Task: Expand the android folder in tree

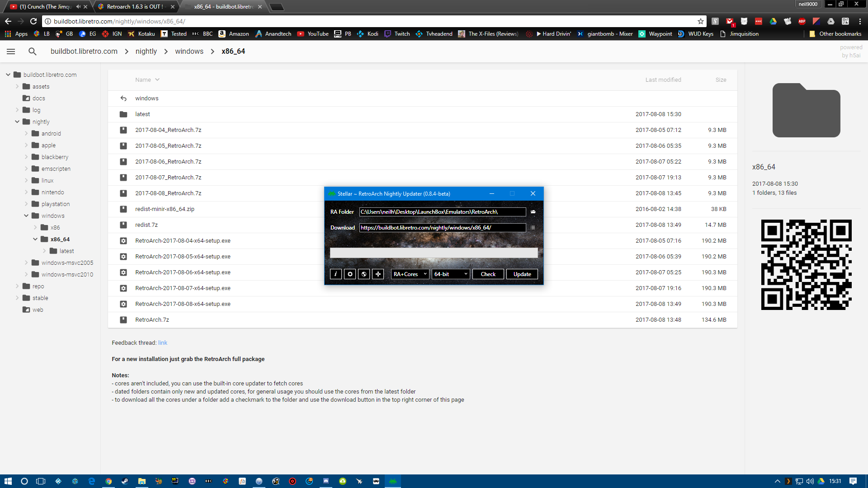Action: tap(26, 133)
